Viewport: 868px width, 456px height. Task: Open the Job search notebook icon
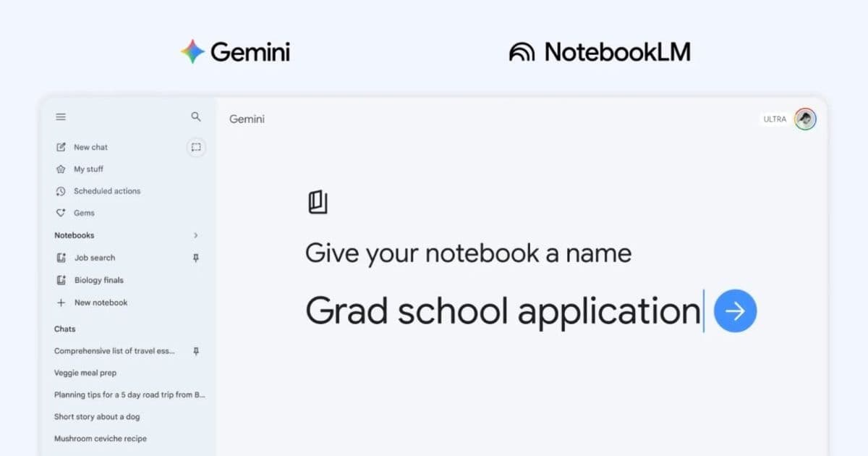pos(61,257)
